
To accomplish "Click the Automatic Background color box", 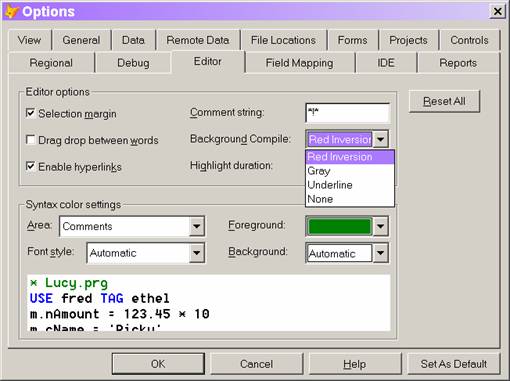I will point(339,253).
